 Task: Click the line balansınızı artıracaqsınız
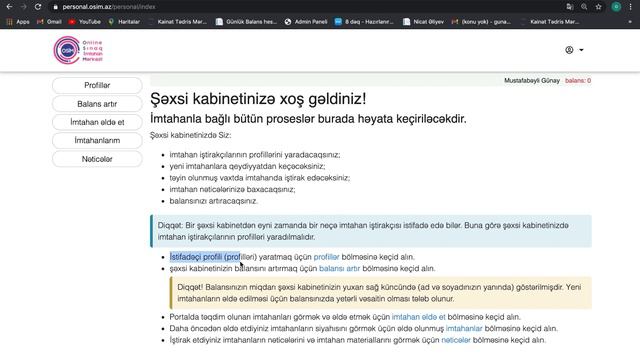[213, 201]
